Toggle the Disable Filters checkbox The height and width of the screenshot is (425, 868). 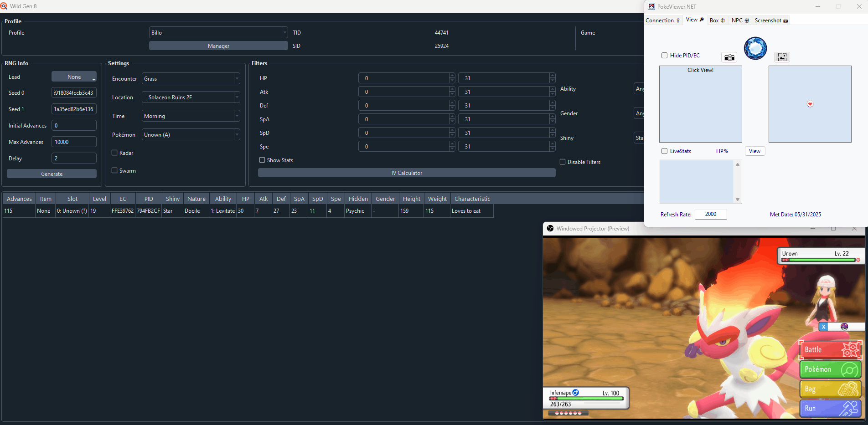pyautogui.click(x=563, y=162)
